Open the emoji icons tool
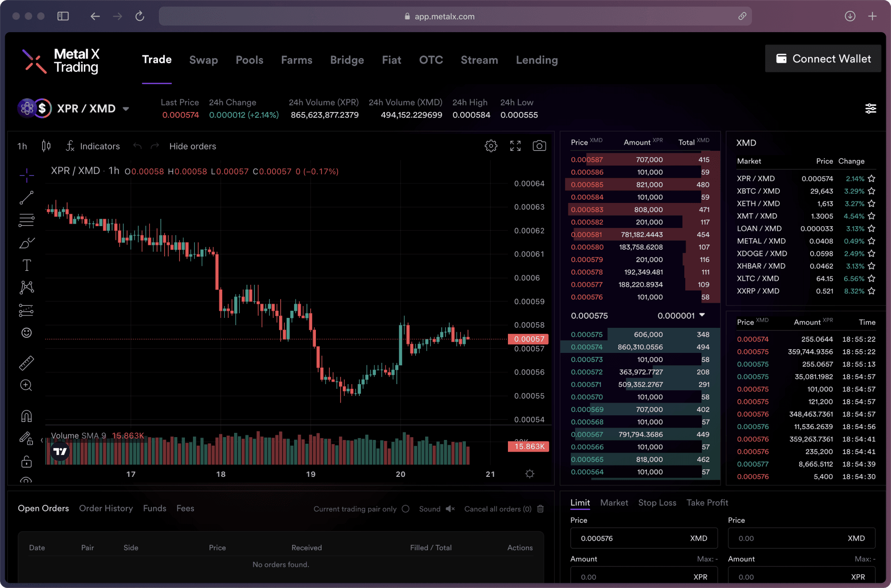 click(26, 333)
